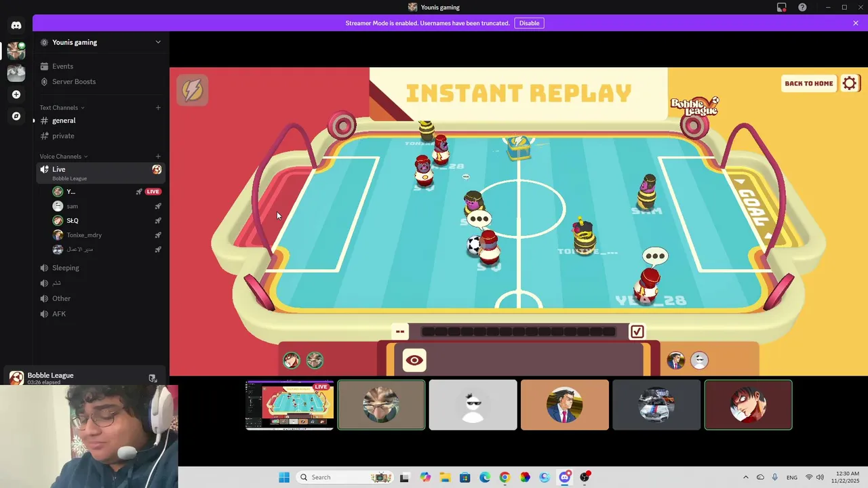Select the soccer ball on the field

[475, 245]
